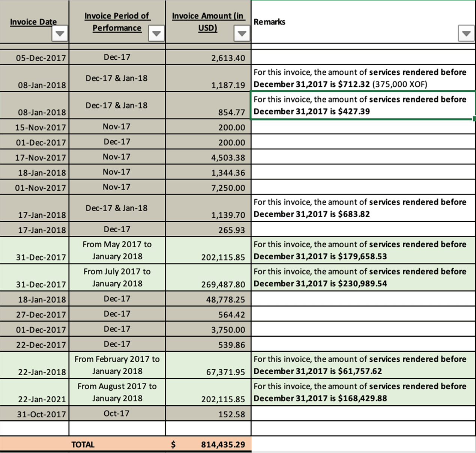The width and height of the screenshot is (476, 453).
Task: Select period cell From August 2017 to January 2018
Action: 117,392
